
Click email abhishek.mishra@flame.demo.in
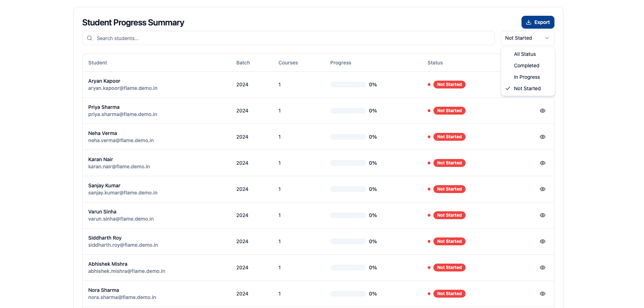pyautogui.click(x=127, y=271)
